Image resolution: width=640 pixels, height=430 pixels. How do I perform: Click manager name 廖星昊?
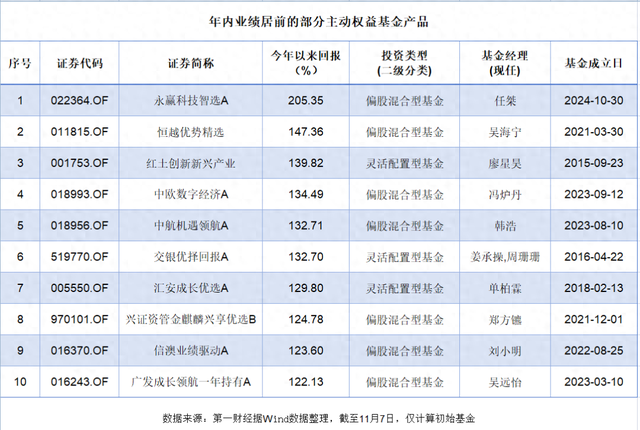tap(505, 164)
